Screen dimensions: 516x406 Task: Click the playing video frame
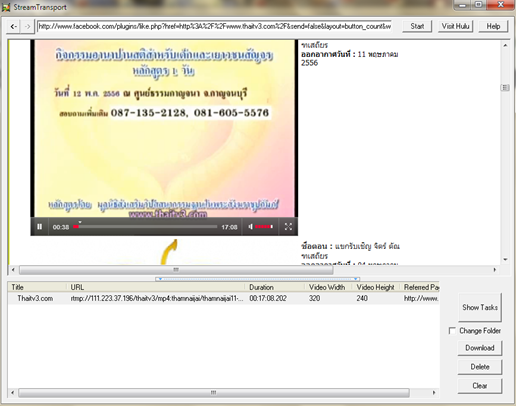164,128
